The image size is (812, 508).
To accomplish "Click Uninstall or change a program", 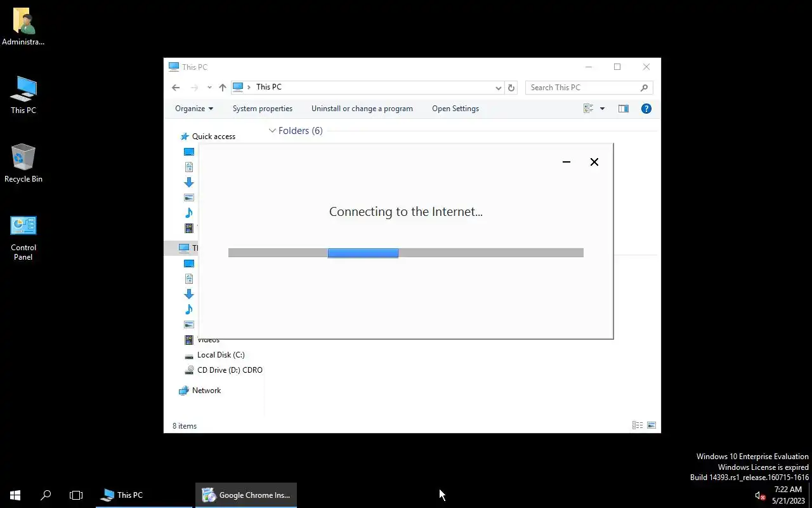I will (x=362, y=109).
